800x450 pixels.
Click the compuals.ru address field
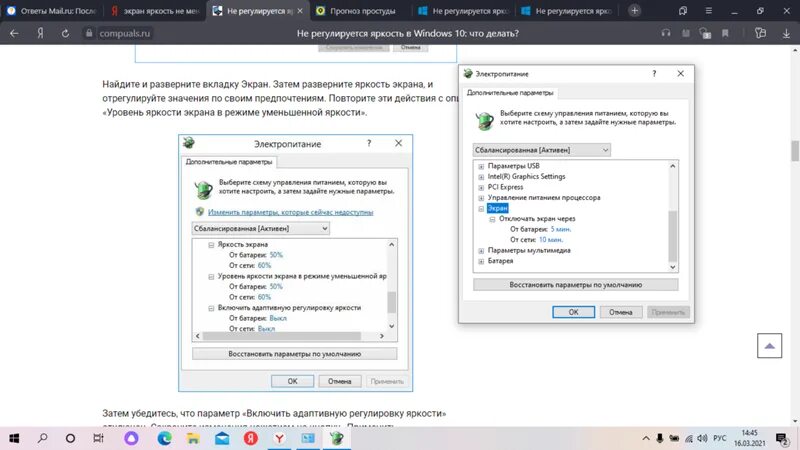pos(124,33)
